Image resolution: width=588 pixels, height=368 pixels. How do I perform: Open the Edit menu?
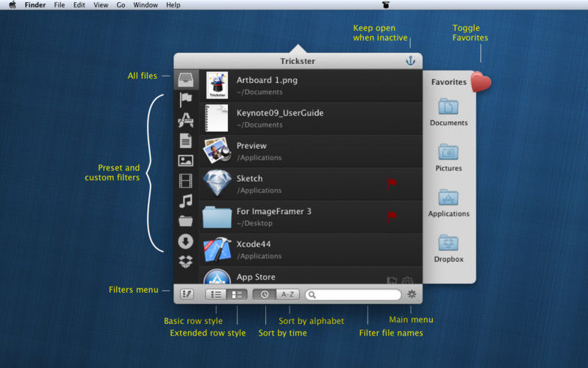click(79, 5)
